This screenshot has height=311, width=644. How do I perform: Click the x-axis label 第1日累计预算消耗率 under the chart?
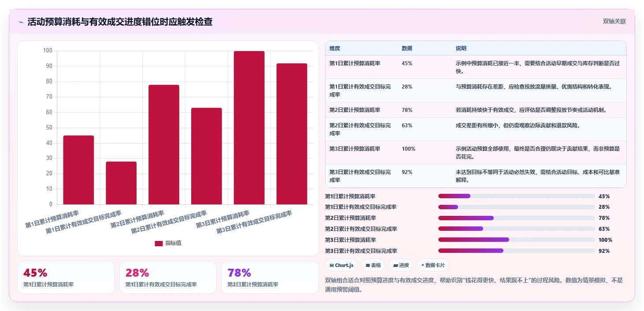click(x=52, y=219)
